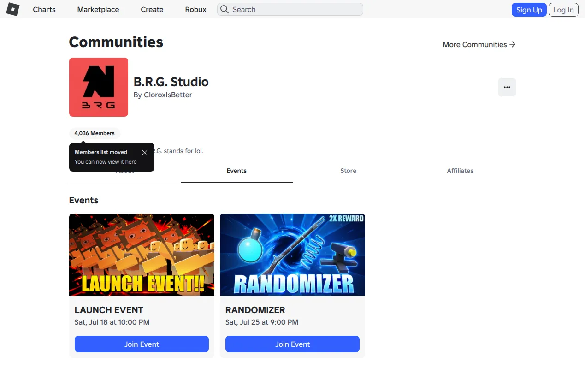Click the Roblox logo home icon
This screenshot has width=585, height=392.
12,9
